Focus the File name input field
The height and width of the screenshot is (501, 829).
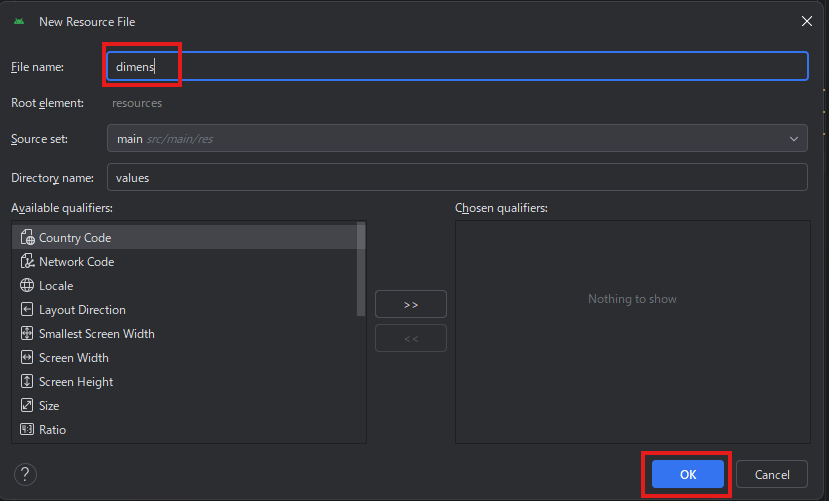tap(457, 66)
